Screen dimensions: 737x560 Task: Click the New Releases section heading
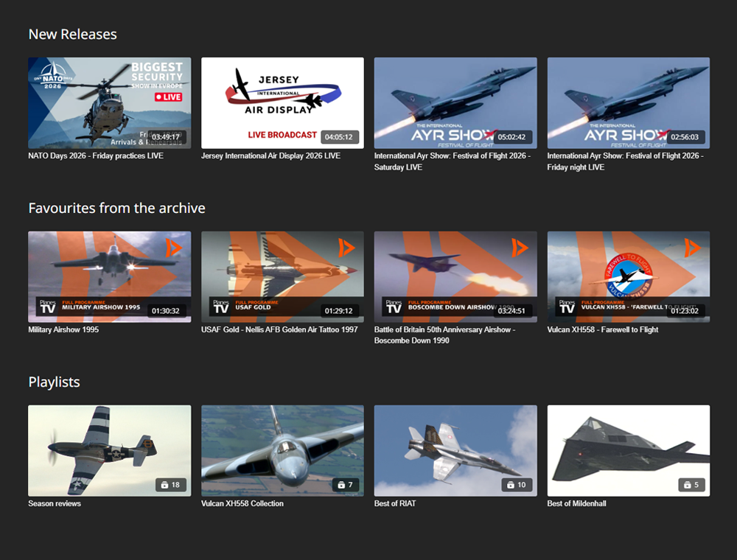click(73, 35)
